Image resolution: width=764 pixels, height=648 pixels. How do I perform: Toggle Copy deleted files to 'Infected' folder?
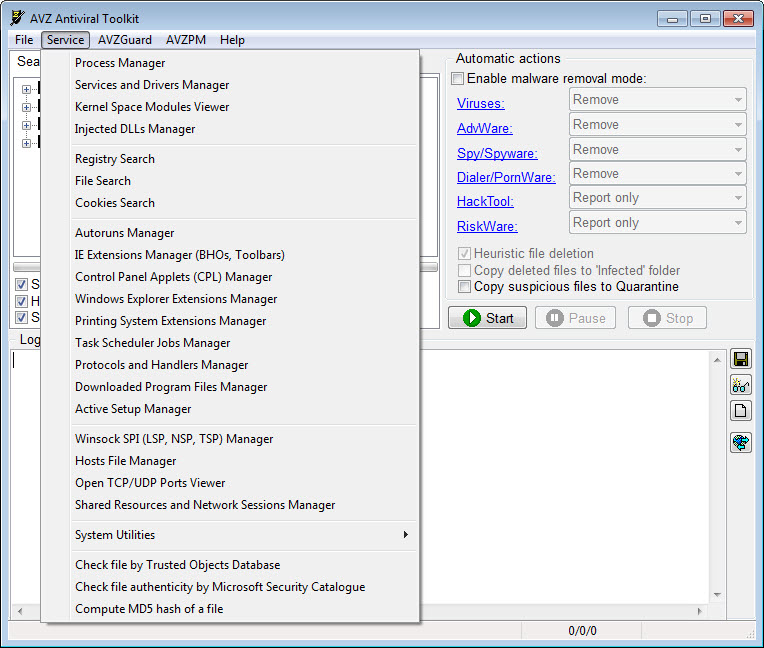pos(464,270)
